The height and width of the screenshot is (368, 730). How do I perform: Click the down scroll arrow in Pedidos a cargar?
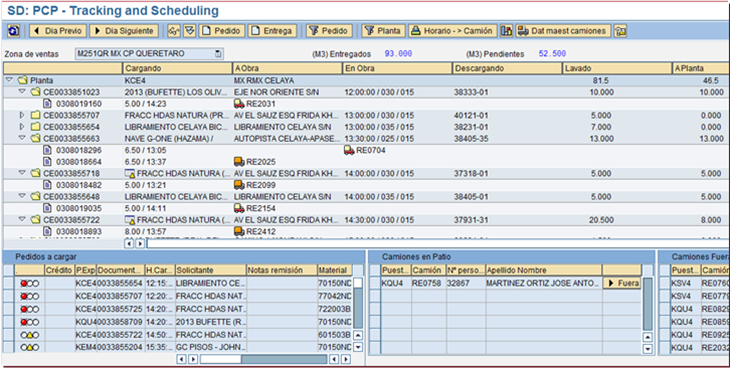coord(358,347)
